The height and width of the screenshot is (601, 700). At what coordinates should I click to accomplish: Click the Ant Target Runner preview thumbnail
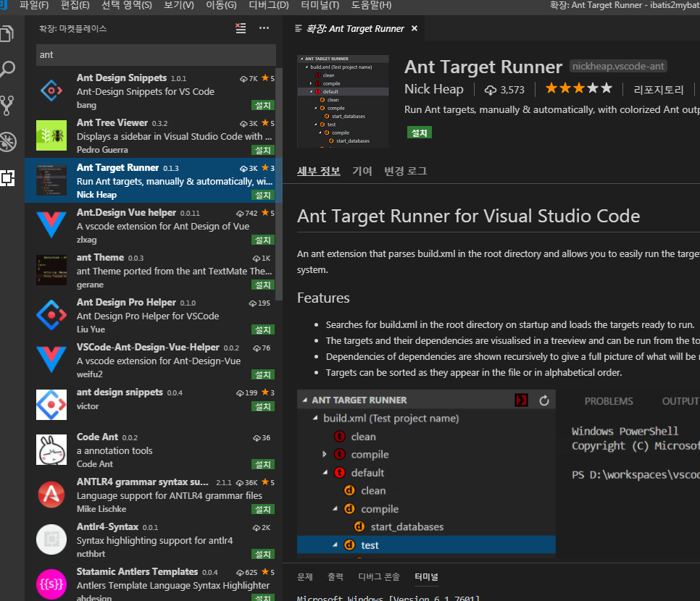(x=343, y=101)
